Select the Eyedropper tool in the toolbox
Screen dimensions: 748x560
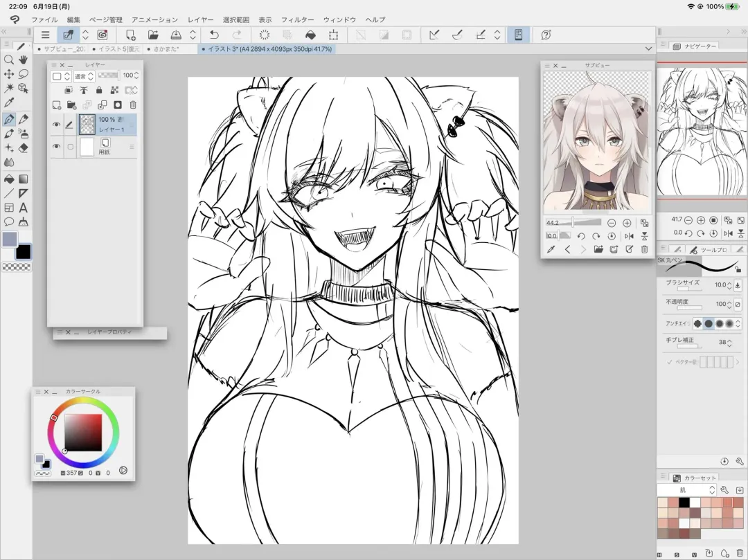(x=9, y=103)
